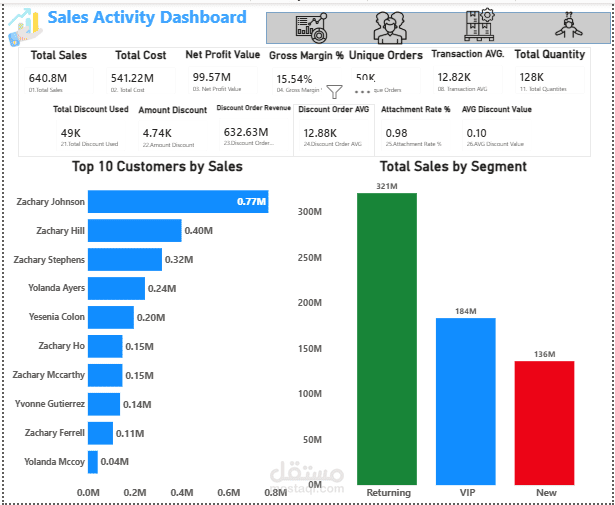Click the Total Sales by Segment heading
This screenshot has width=615, height=505.
pyautogui.click(x=453, y=167)
